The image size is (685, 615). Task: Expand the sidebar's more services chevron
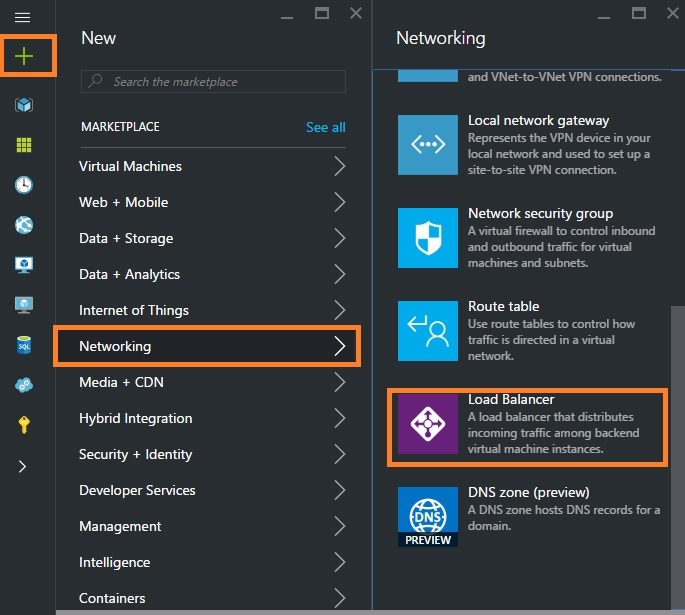(23, 466)
